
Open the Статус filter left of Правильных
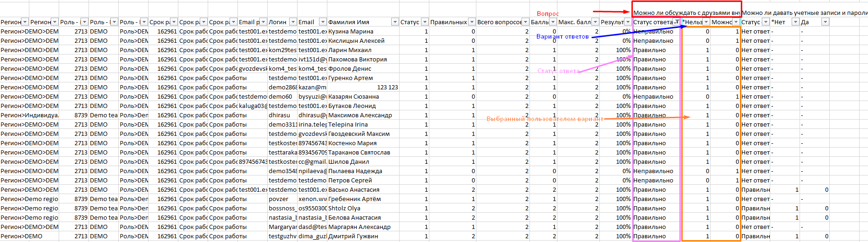pos(425,22)
